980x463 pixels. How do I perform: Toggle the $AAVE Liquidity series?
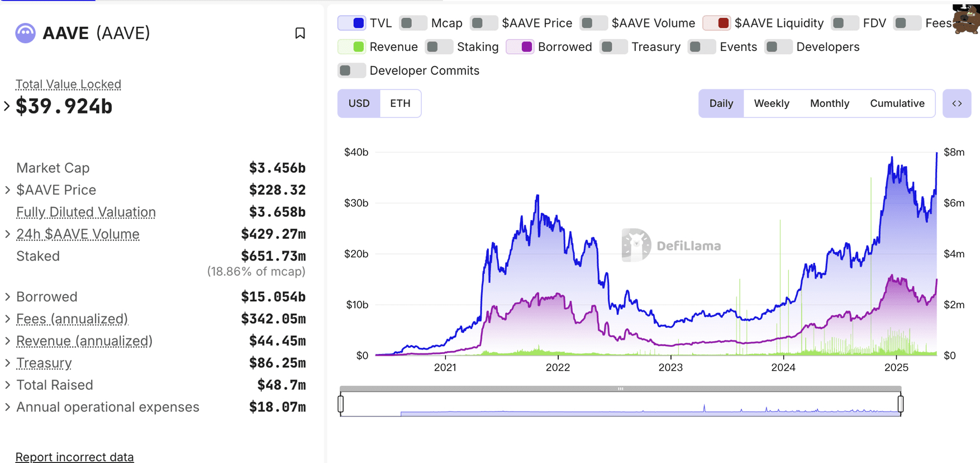(x=717, y=23)
